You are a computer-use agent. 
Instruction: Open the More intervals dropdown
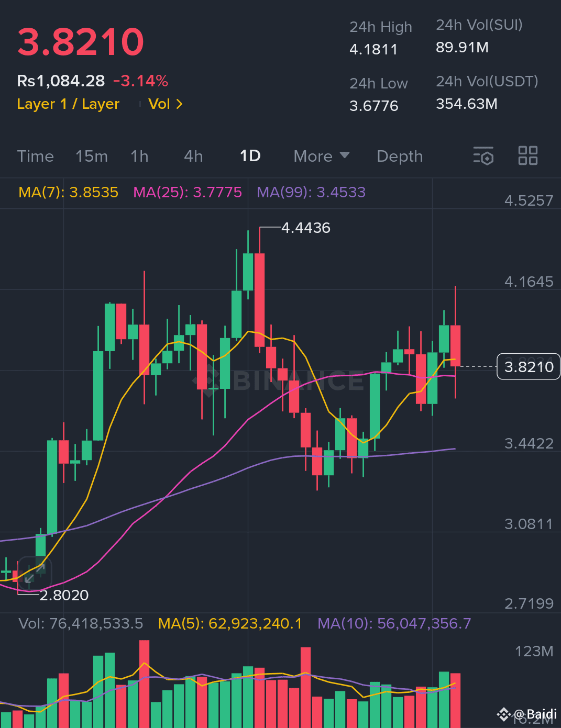tap(321, 156)
